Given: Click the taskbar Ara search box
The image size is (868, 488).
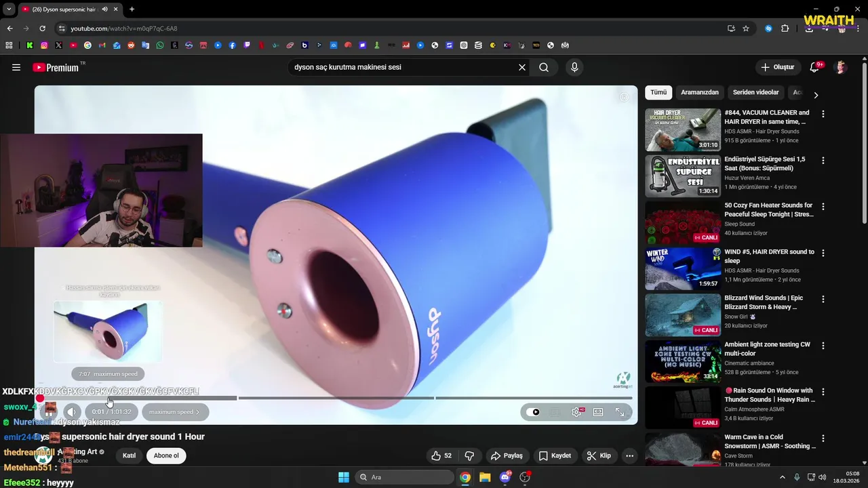Looking at the screenshot, I should click(x=405, y=477).
